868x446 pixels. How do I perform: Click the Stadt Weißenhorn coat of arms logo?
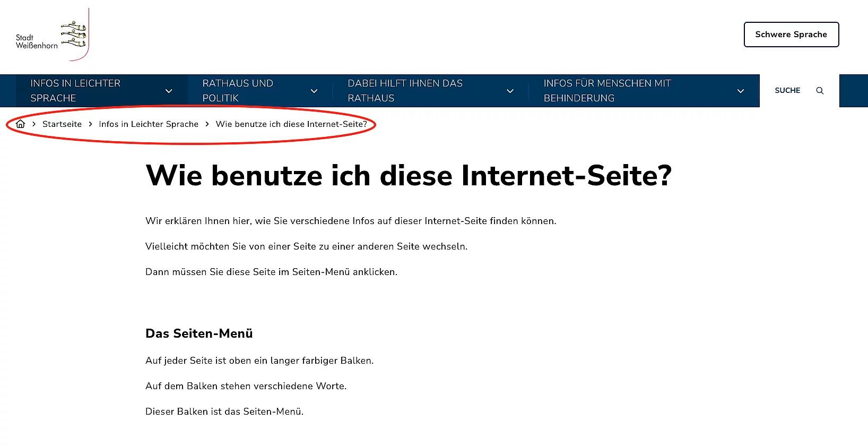[52, 35]
